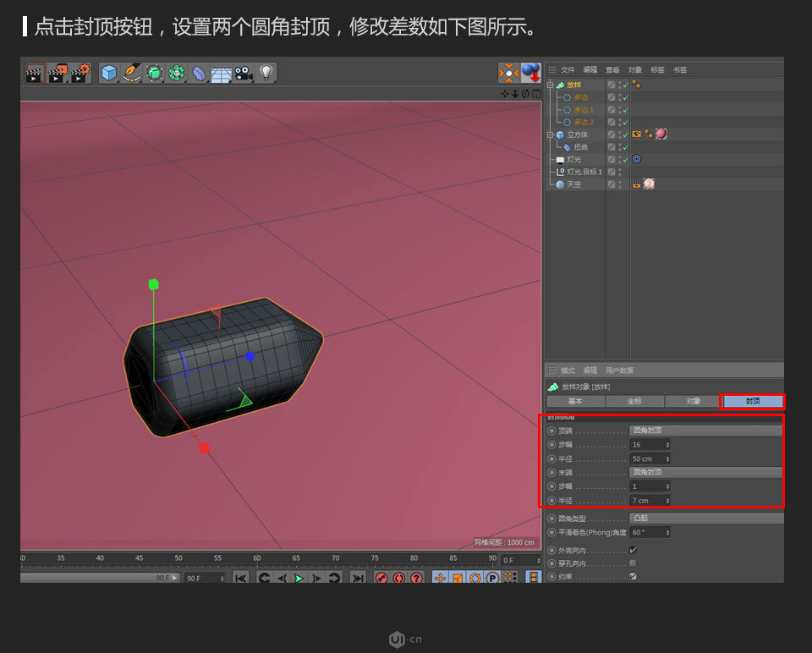Click the 坐标 tab button
The width and height of the screenshot is (812, 653).
pyautogui.click(x=634, y=402)
